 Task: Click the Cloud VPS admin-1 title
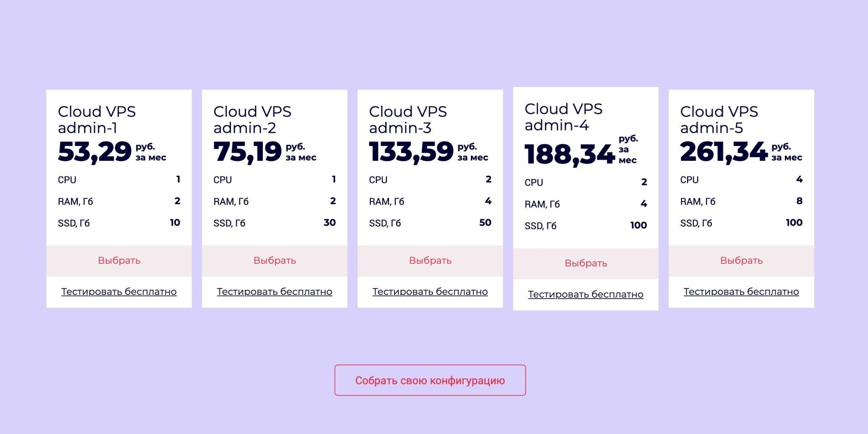[x=97, y=119]
